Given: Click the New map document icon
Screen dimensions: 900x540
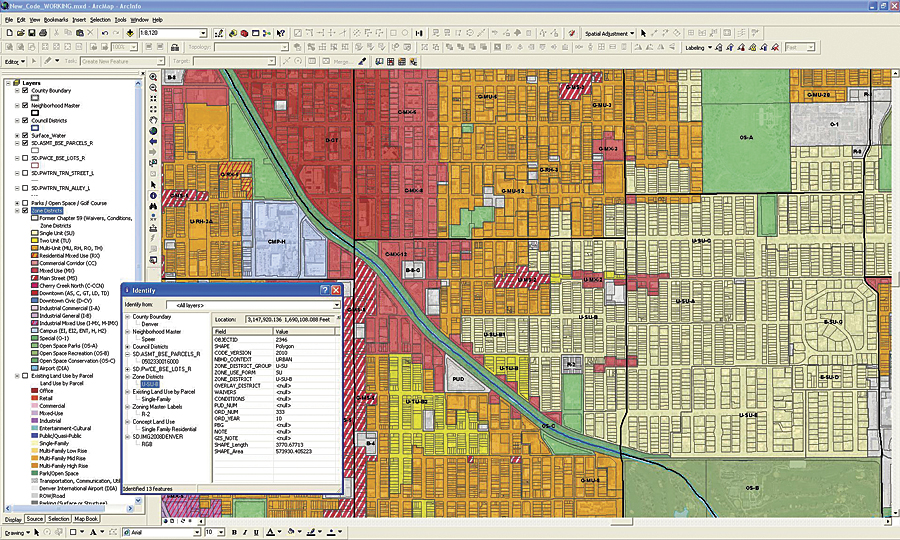Looking at the screenshot, I should coord(9,33).
